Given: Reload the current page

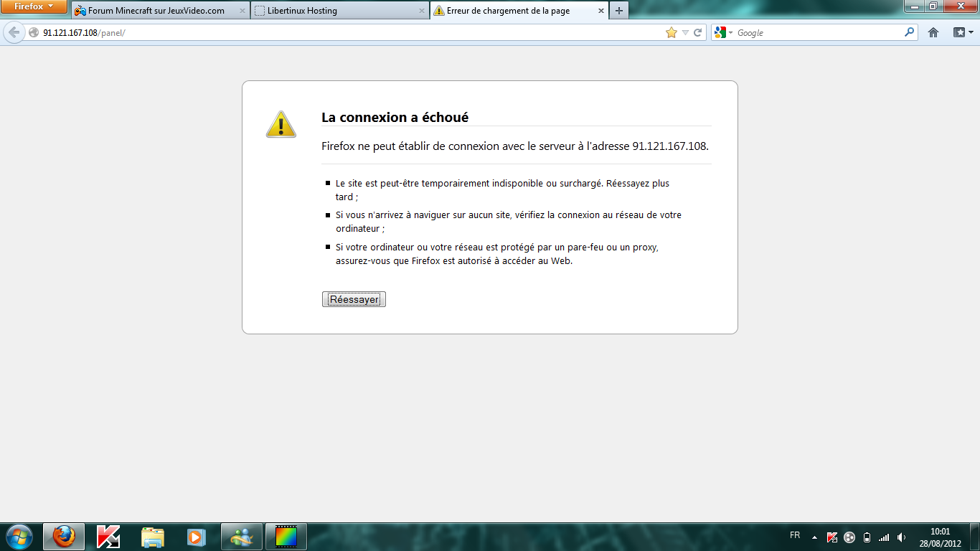Looking at the screenshot, I should pos(697,32).
